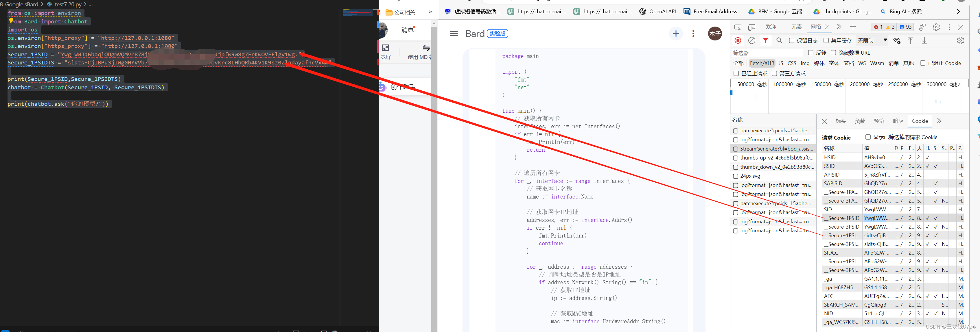
Task: Clear the network log with the circle-slash icon
Action: coord(751,41)
